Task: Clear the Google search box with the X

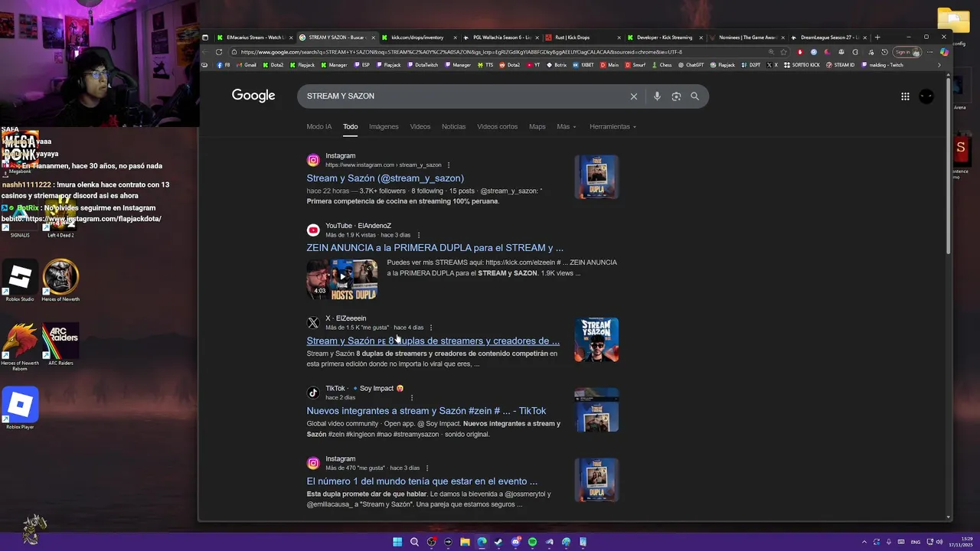Action: [x=633, y=96]
